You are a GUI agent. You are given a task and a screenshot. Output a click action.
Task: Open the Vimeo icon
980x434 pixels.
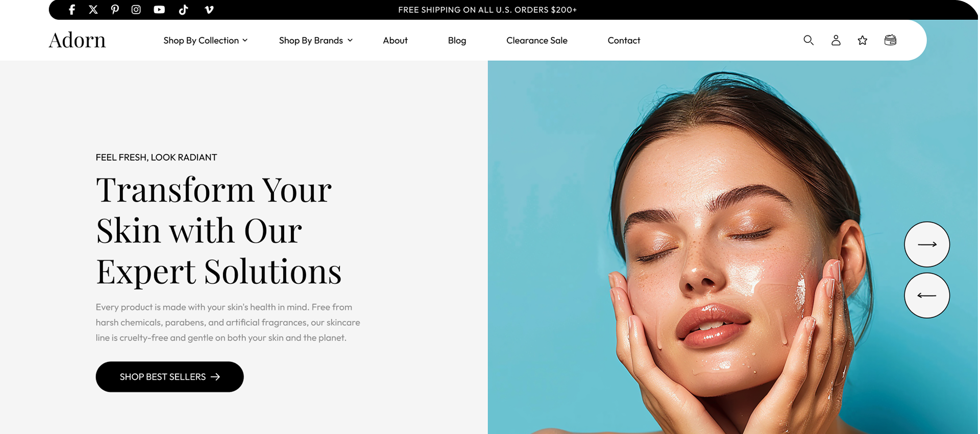click(209, 10)
